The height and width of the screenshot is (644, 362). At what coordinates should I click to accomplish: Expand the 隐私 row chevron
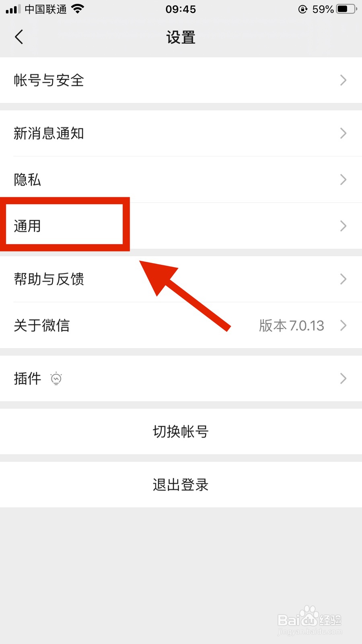(x=343, y=180)
